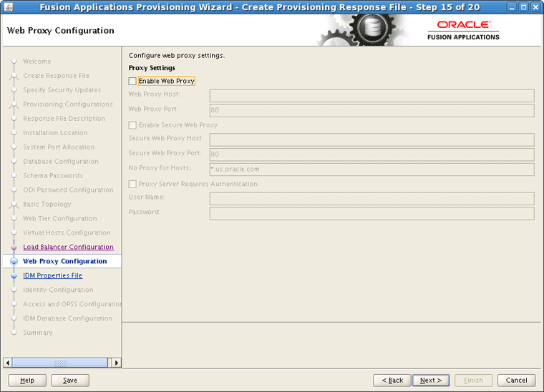
Task: Click the Java icon in title bar
Action: [9, 6]
